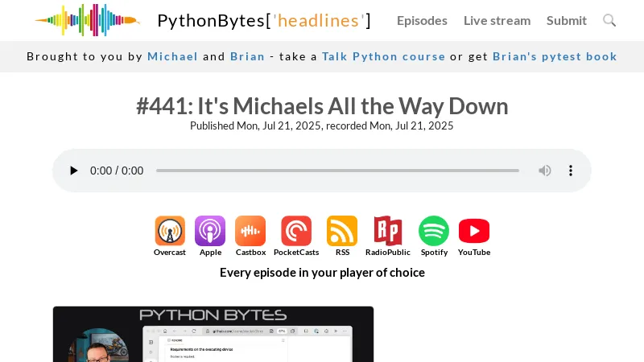Image resolution: width=644 pixels, height=362 pixels.
Task: Click the Castbox player icon
Action: [x=250, y=231]
